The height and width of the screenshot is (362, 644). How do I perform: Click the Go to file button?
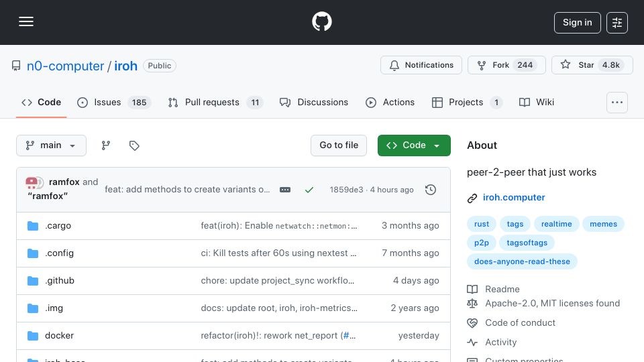point(338,145)
